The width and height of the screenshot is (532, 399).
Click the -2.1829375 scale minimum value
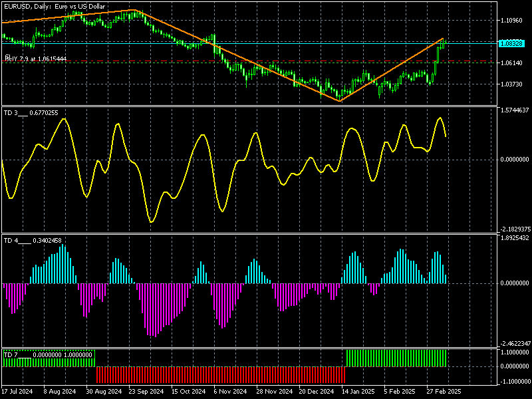click(514, 229)
